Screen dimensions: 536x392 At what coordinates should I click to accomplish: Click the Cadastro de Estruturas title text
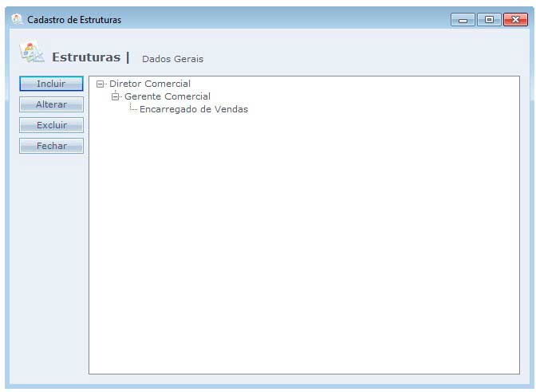tap(74, 20)
